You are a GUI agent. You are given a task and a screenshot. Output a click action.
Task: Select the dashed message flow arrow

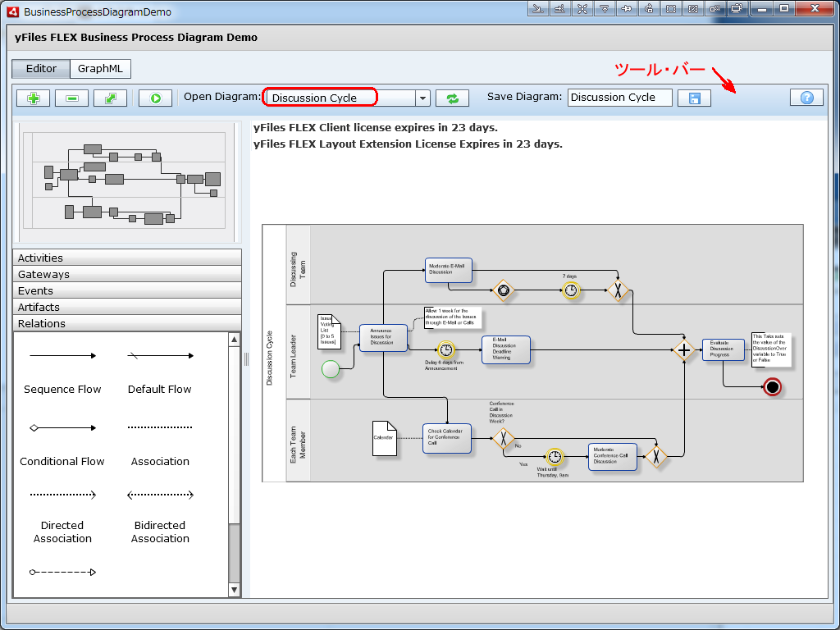pyautogui.click(x=62, y=572)
